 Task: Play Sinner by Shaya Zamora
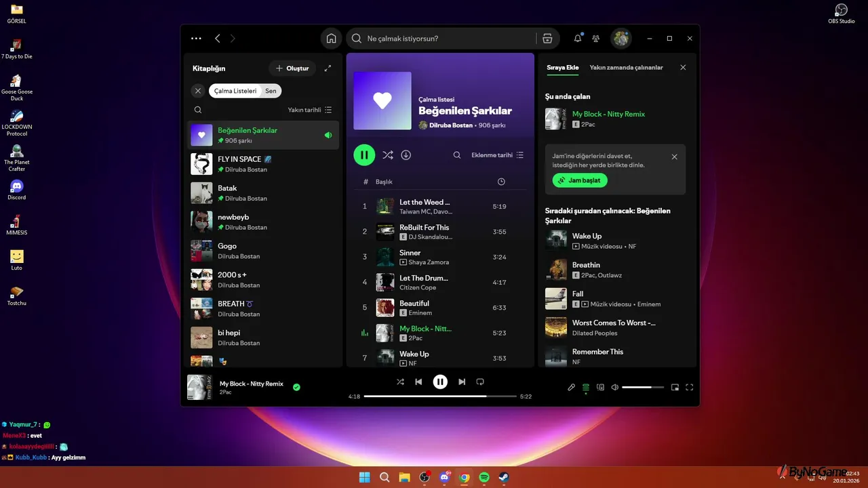pyautogui.click(x=440, y=257)
